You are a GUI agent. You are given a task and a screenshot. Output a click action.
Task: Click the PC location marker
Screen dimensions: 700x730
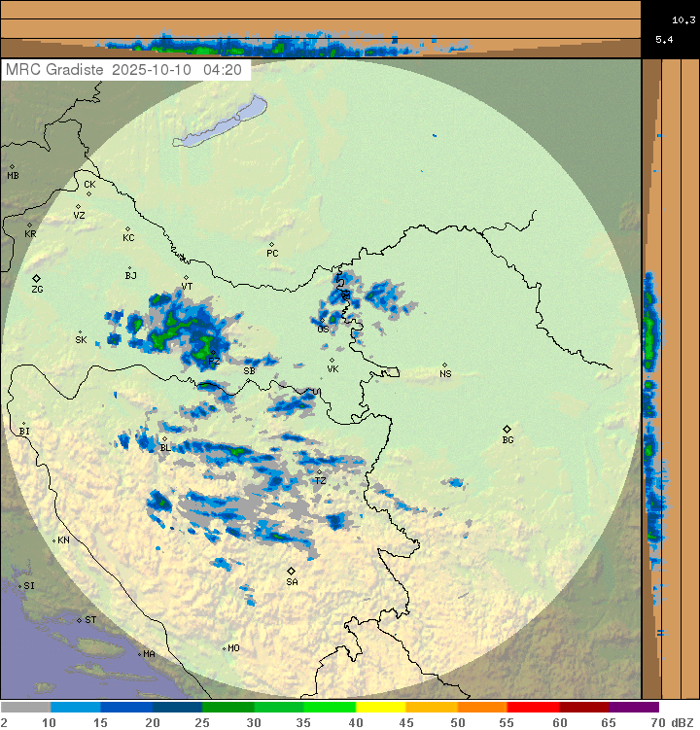point(271,244)
